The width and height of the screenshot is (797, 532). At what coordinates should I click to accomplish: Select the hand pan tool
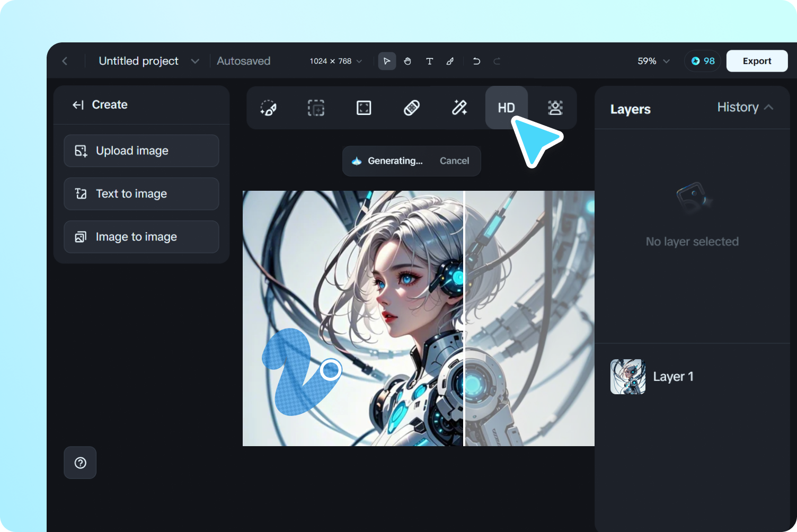point(408,61)
